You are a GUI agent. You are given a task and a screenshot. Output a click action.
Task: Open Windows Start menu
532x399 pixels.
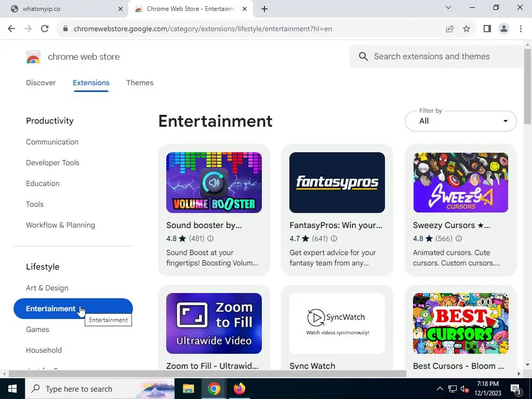(12, 389)
